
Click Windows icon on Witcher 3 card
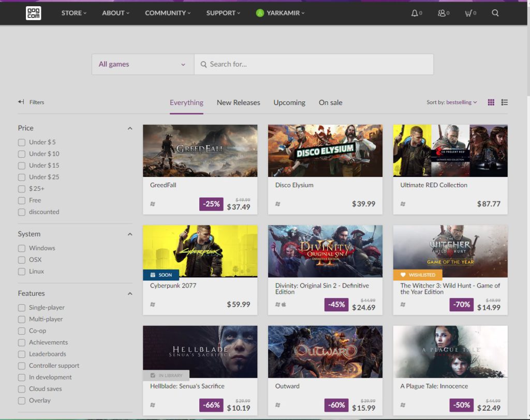coord(403,305)
